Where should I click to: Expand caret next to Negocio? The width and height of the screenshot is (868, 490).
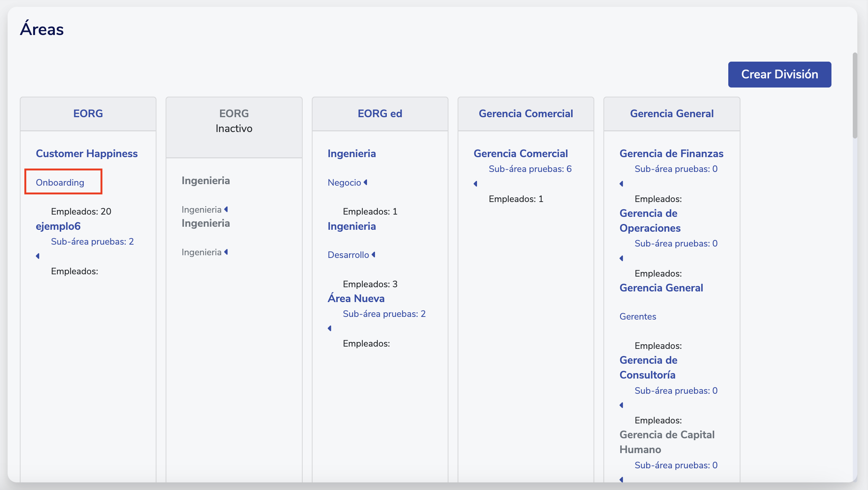coord(365,183)
